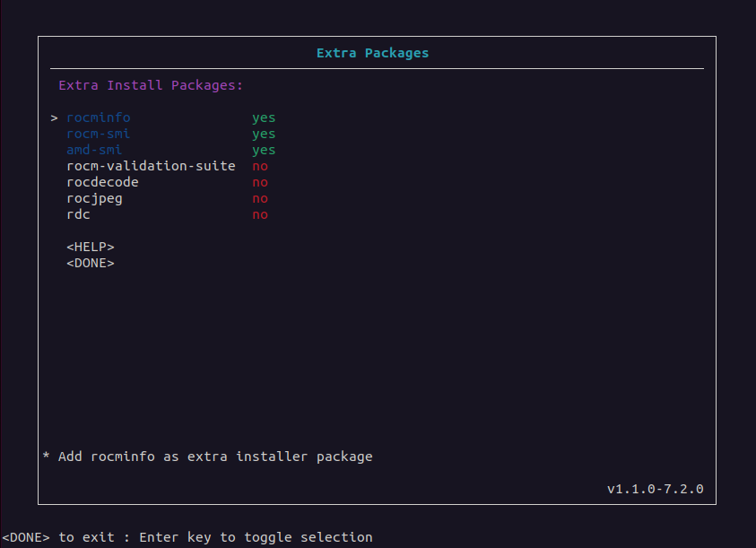The height and width of the screenshot is (548, 756).
Task: Toggle the 'yes' value beside amd-smi
Action: (264, 150)
